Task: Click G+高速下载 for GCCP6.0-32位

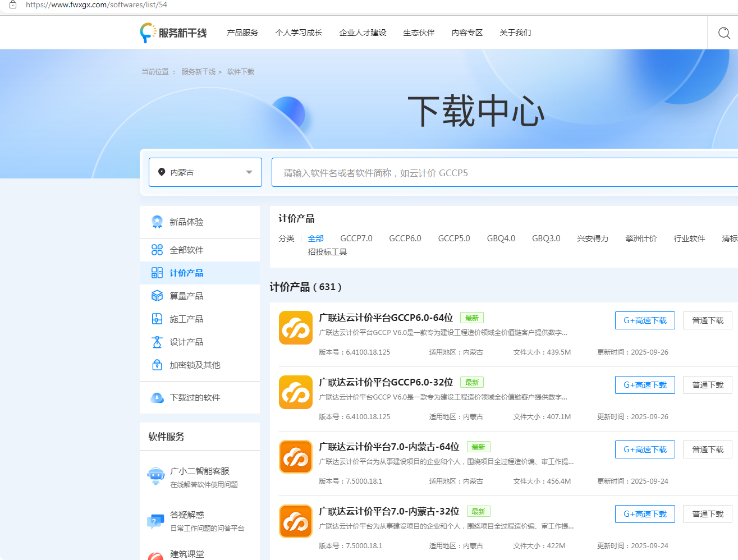Action: coord(645,385)
